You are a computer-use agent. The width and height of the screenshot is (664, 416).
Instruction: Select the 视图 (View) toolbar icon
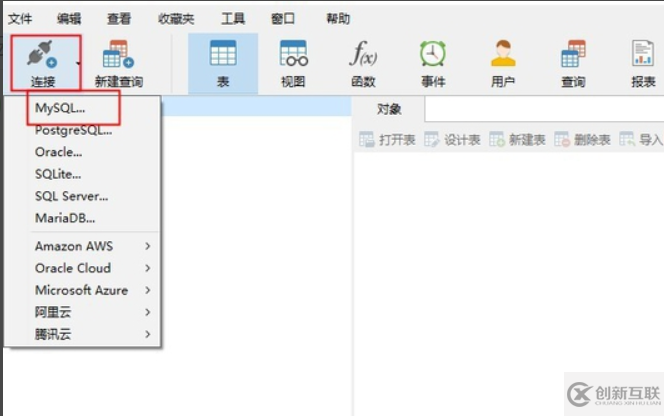point(293,53)
